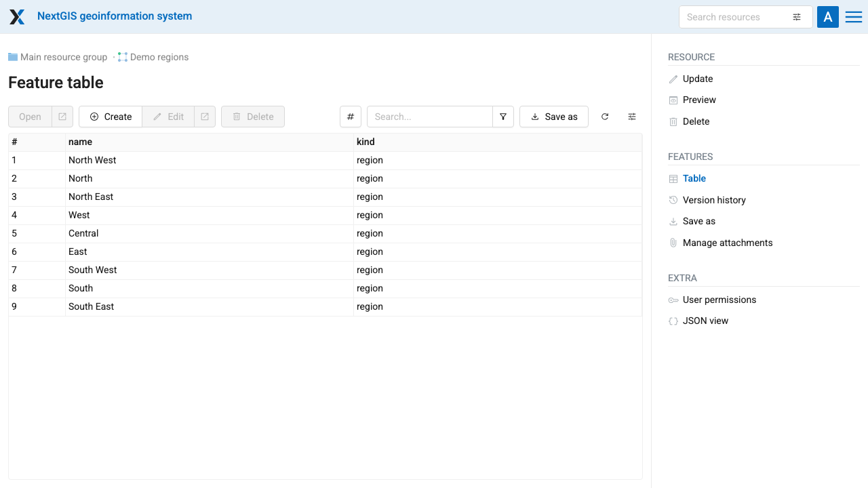Click the toolbar Save as button
This screenshot has width=868, height=488.
(554, 117)
